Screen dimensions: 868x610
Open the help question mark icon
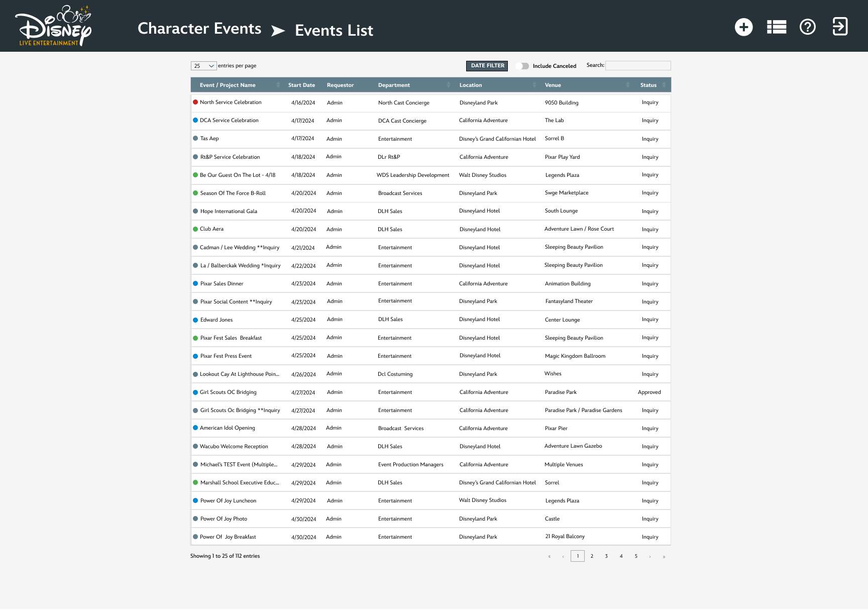pos(808,27)
